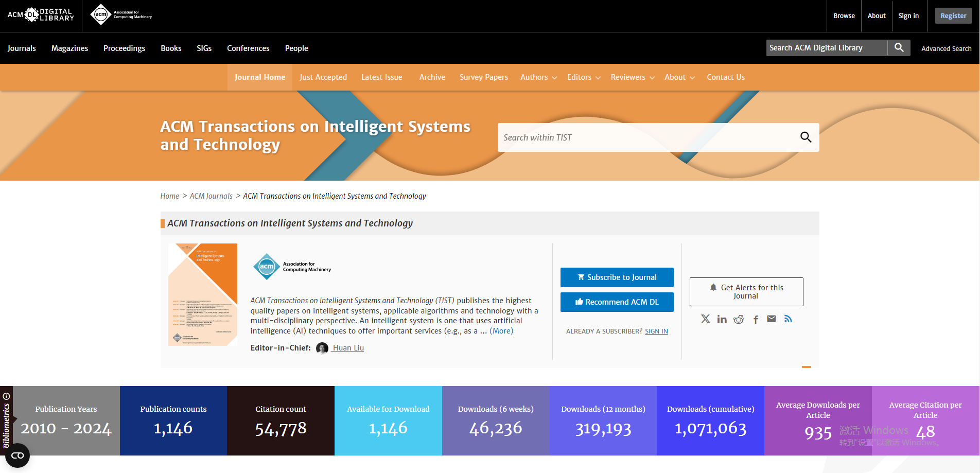Image resolution: width=980 pixels, height=473 pixels.
Task: Open the Archive tab
Action: [x=432, y=77]
